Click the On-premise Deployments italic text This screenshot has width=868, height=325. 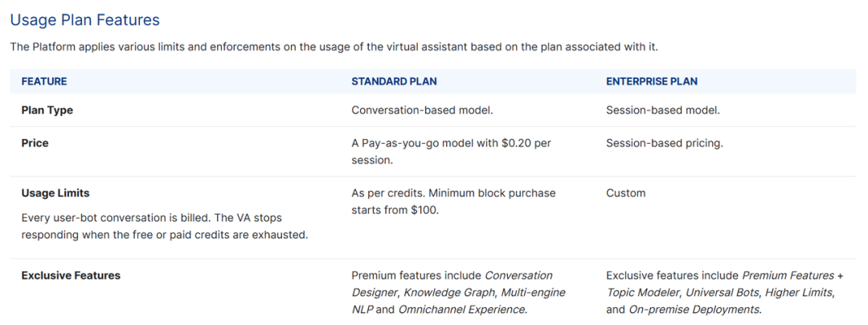click(x=694, y=308)
